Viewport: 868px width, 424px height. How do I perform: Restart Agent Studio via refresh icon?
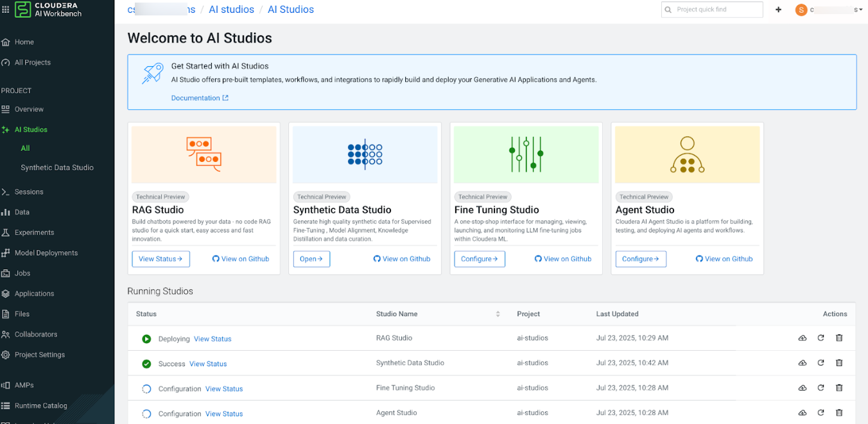point(821,413)
